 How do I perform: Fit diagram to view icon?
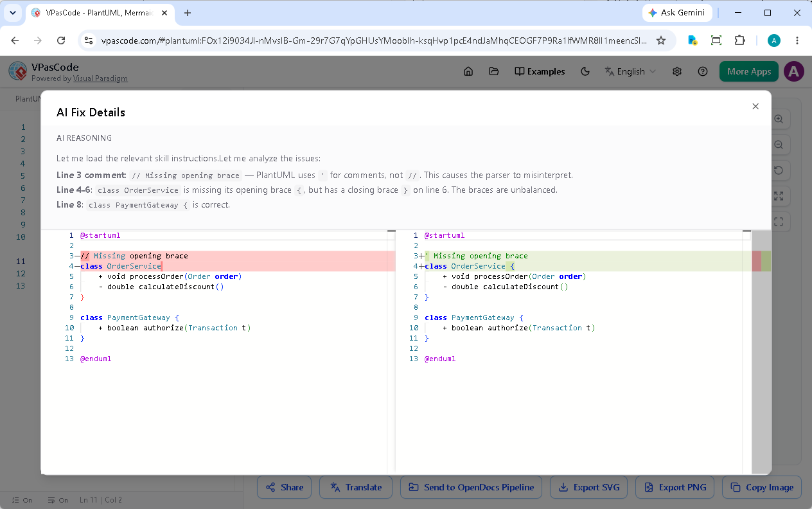779,196
